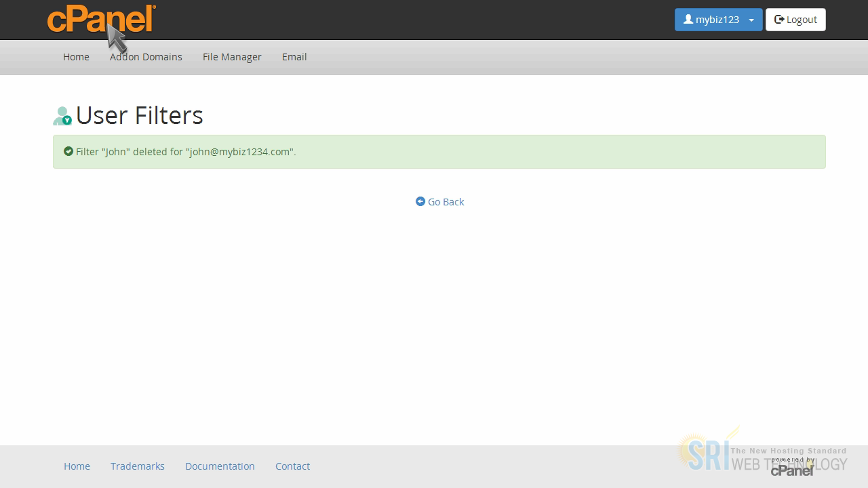Open File Manager from the navigation bar
The width and height of the screenshot is (868, 488).
(x=232, y=57)
